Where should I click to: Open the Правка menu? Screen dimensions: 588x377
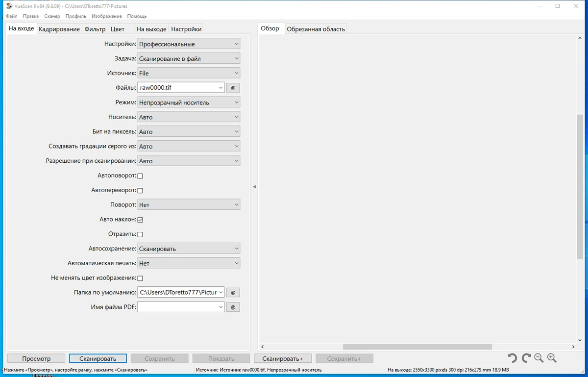click(30, 16)
